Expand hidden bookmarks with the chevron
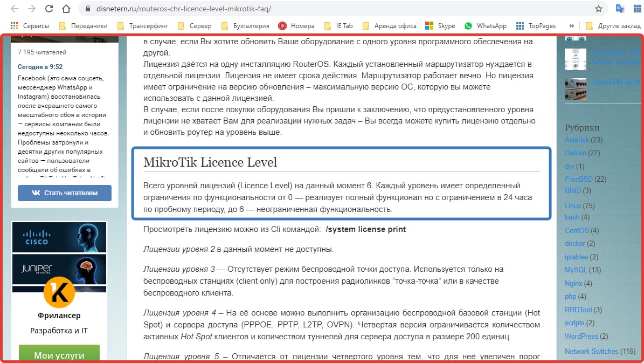This screenshot has width=644, height=363. (x=571, y=26)
